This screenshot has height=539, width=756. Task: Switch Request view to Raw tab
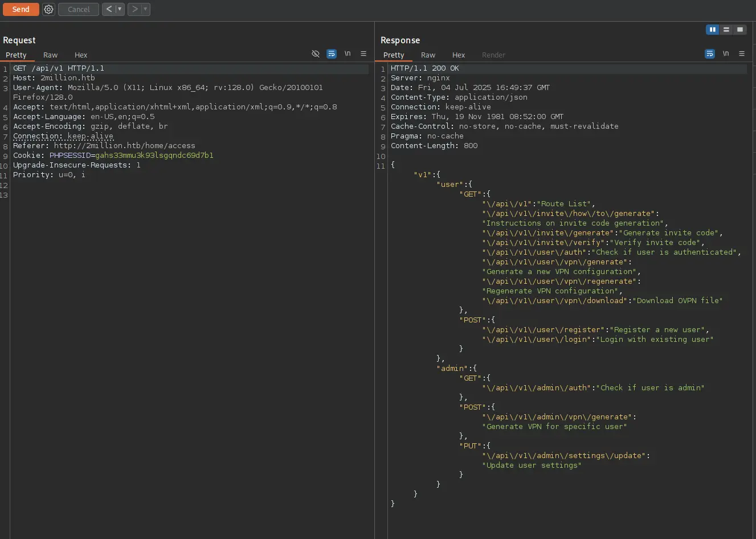tap(50, 55)
